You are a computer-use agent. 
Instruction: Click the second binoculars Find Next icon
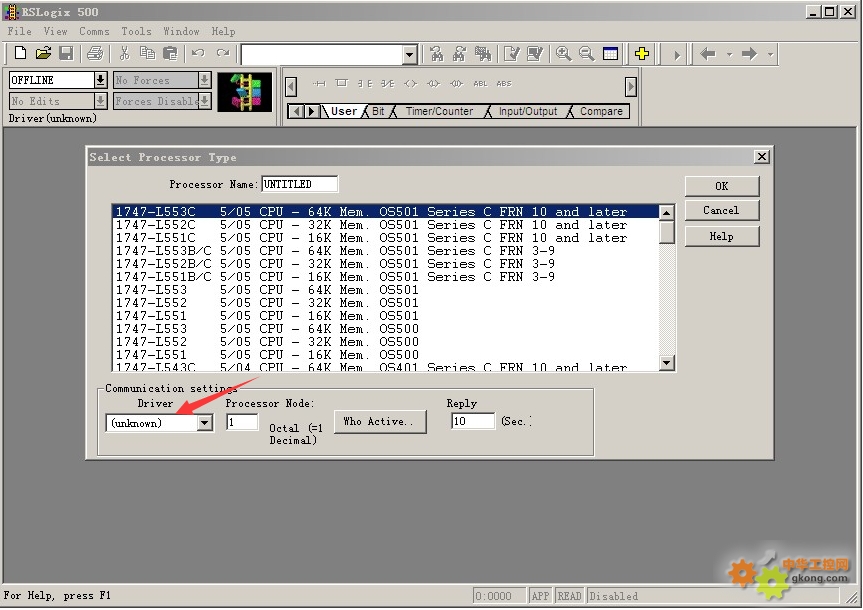[460, 53]
